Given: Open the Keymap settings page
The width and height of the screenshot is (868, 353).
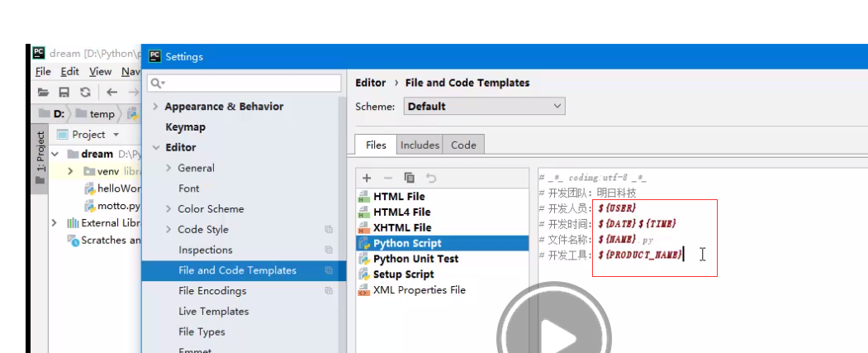Looking at the screenshot, I should pyautogui.click(x=186, y=127).
